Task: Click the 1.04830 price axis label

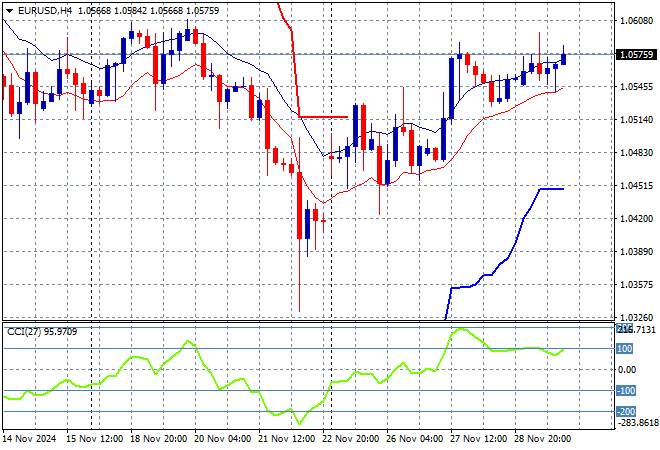Action: point(636,152)
